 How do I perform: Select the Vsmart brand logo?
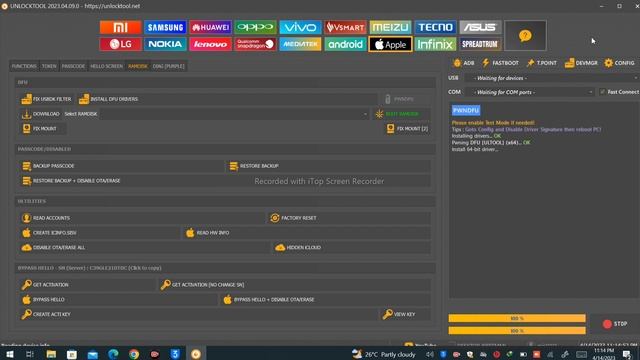345,27
